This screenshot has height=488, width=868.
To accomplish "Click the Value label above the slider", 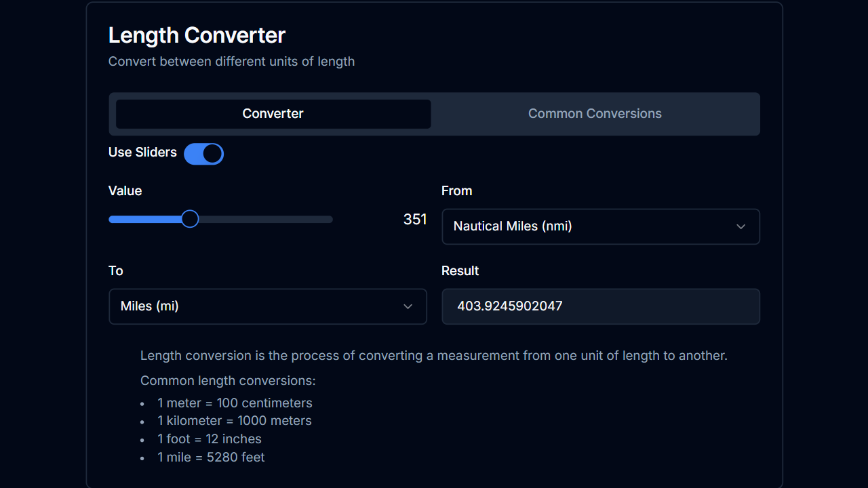I will point(125,190).
